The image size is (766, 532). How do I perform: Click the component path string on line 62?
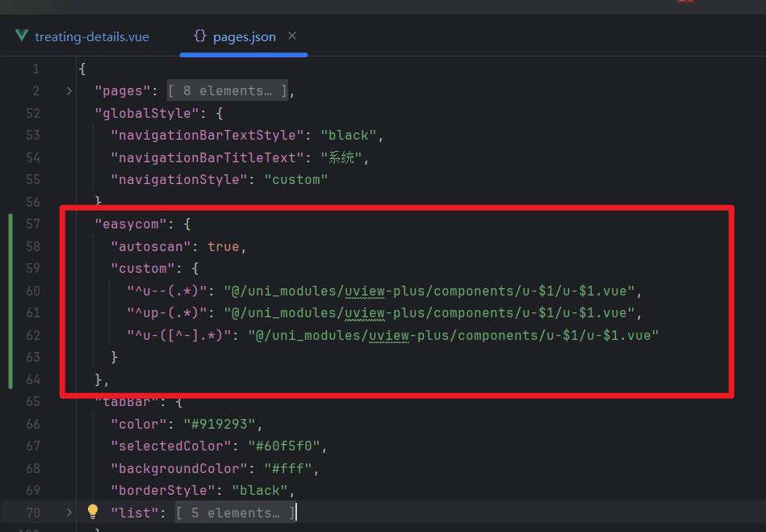click(454, 336)
